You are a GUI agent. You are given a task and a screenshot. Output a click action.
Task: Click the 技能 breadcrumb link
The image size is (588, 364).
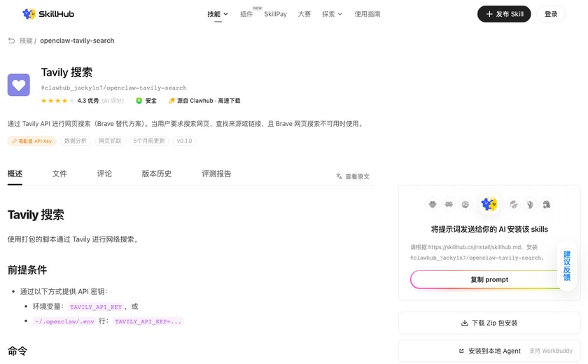pyautogui.click(x=26, y=41)
